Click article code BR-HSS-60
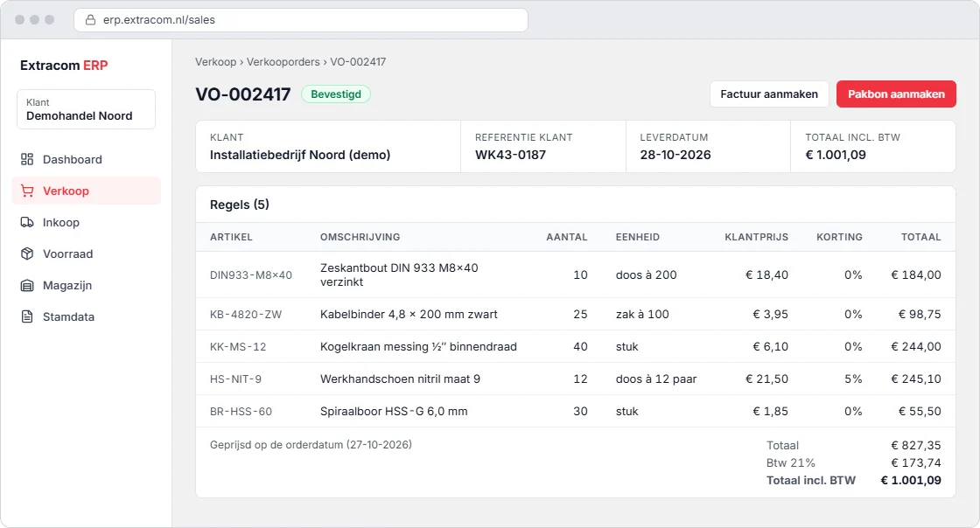Viewport: 980px width, 528px height. coord(241,412)
